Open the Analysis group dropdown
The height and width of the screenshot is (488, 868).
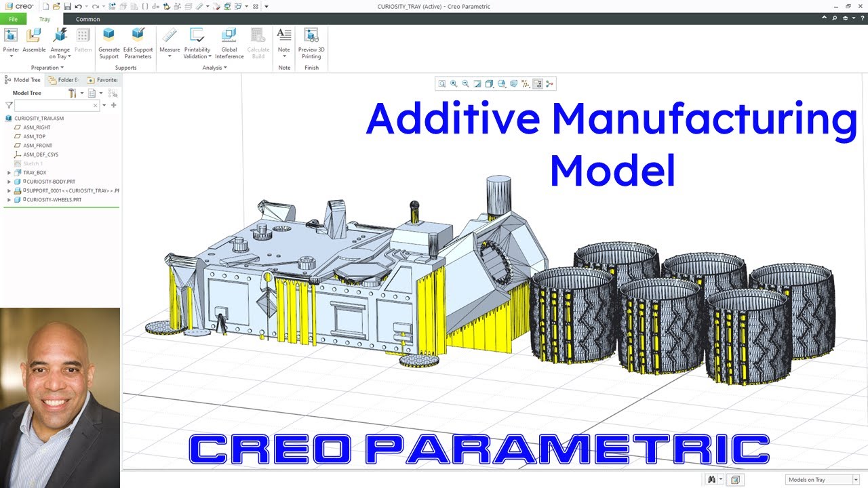point(214,68)
